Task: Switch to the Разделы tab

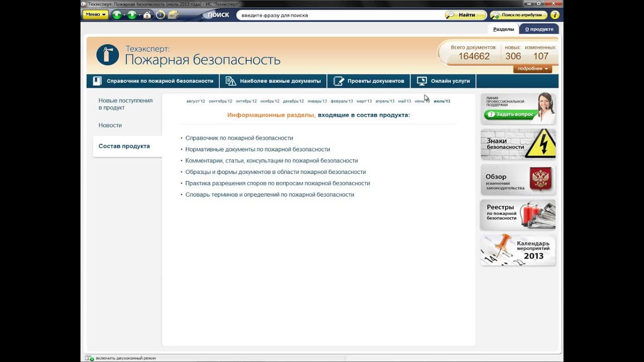Action: pyautogui.click(x=503, y=29)
